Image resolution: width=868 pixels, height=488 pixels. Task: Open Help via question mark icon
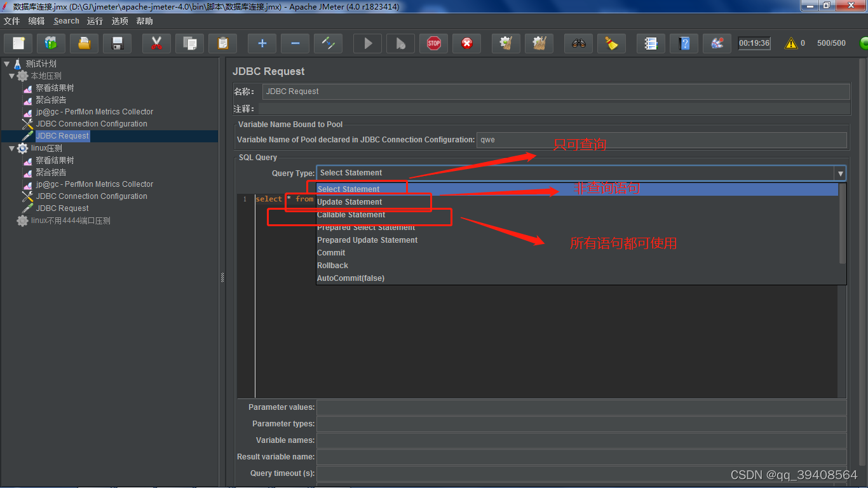684,43
